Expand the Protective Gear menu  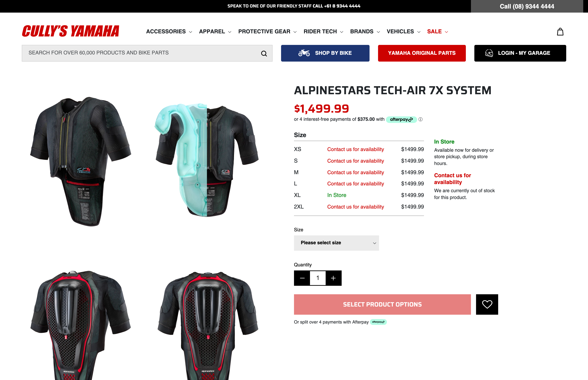[267, 32]
